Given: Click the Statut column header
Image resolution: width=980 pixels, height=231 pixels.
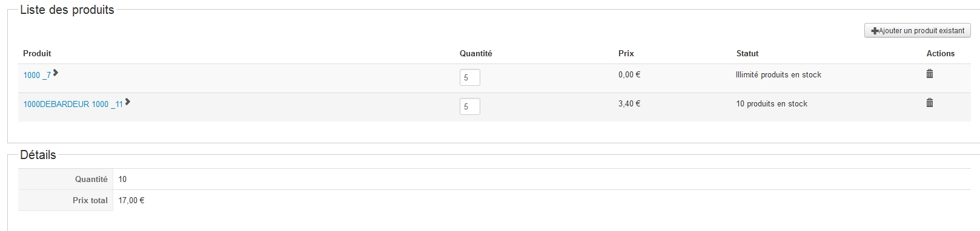Looking at the screenshot, I should [747, 53].
